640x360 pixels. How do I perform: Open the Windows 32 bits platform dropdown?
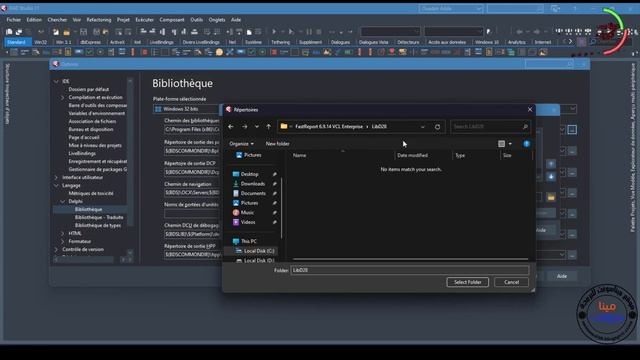(x=573, y=109)
